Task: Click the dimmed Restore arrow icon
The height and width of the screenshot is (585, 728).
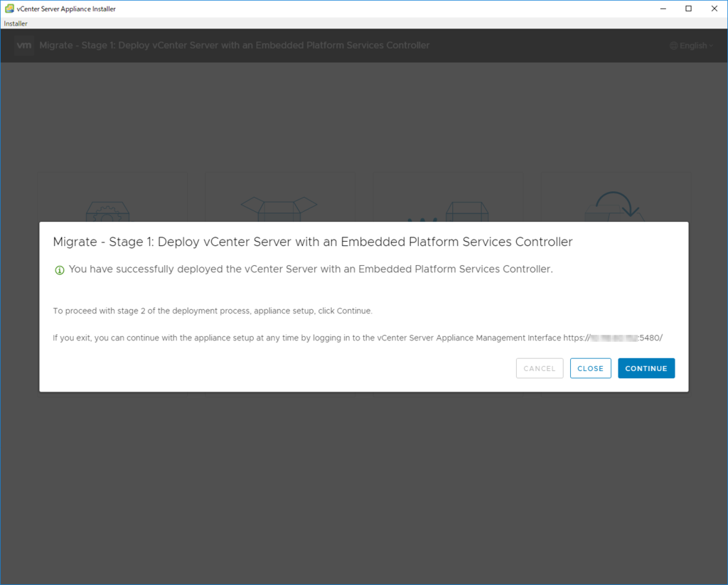Action: 614,207
